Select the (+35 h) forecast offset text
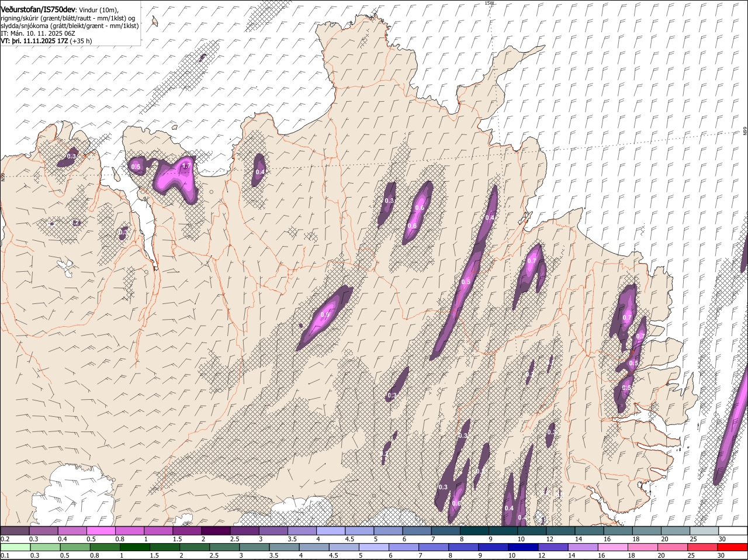748x560 pixels. pyautogui.click(x=82, y=41)
